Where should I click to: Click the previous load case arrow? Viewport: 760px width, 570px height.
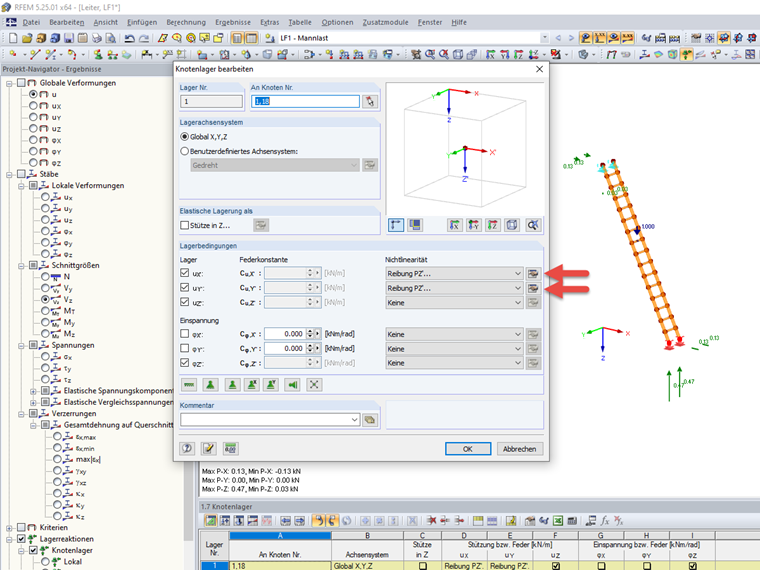(x=558, y=38)
